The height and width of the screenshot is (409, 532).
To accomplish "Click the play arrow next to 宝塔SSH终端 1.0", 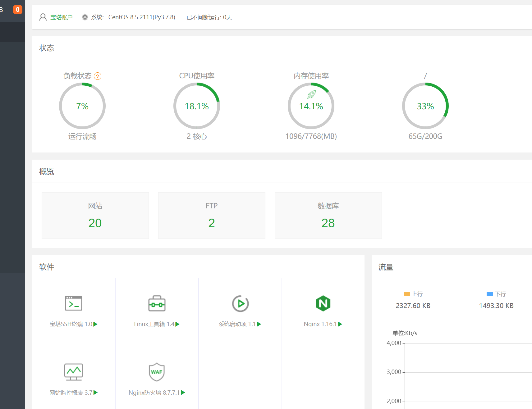I will (x=95, y=324).
